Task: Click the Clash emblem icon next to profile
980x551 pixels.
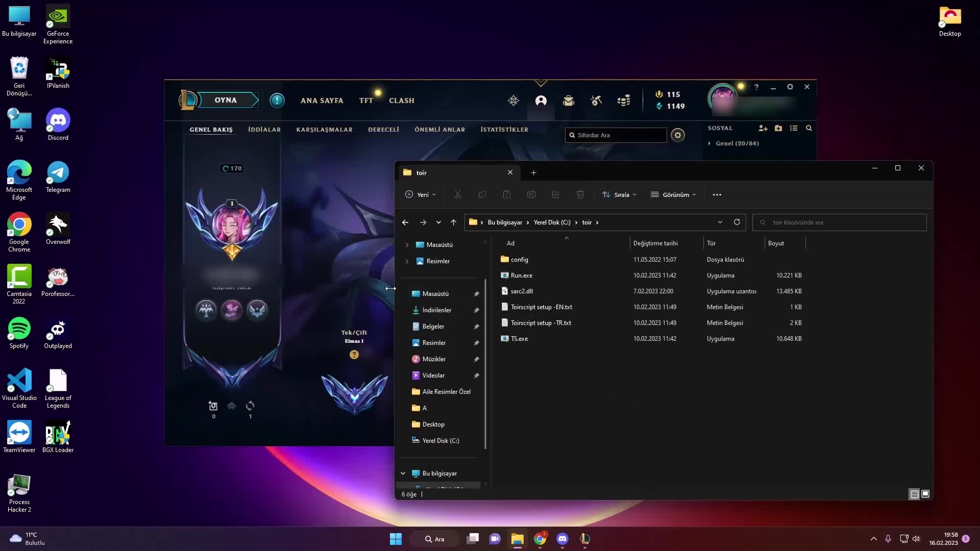Action: (x=513, y=101)
